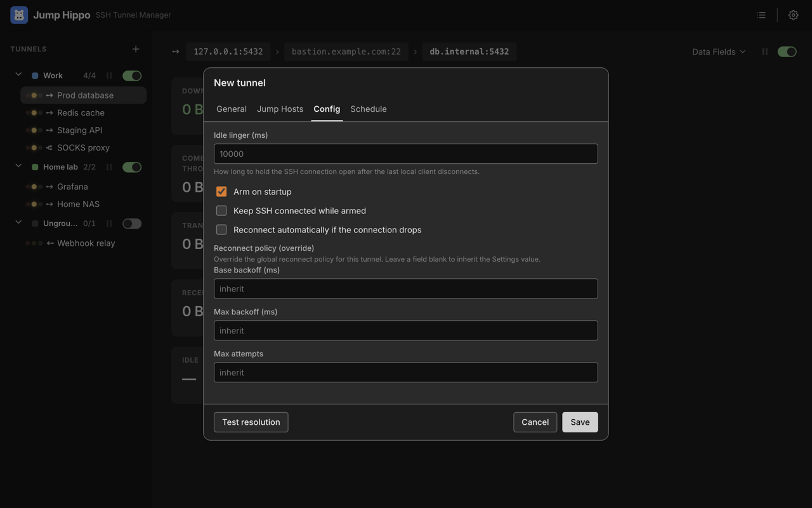Viewport: 812px width, 508px height.
Task: Click the arrow icon beside Grafana
Action: click(x=49, y=187)
